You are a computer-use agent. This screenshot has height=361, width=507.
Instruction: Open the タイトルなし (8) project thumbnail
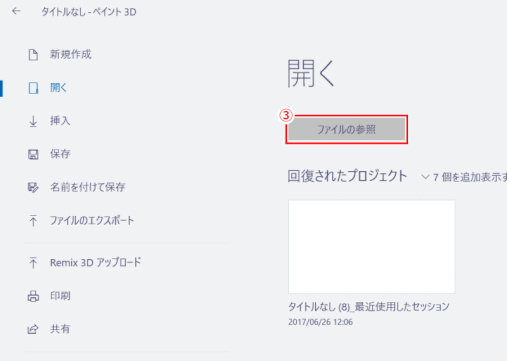click(x=371, y=247)
